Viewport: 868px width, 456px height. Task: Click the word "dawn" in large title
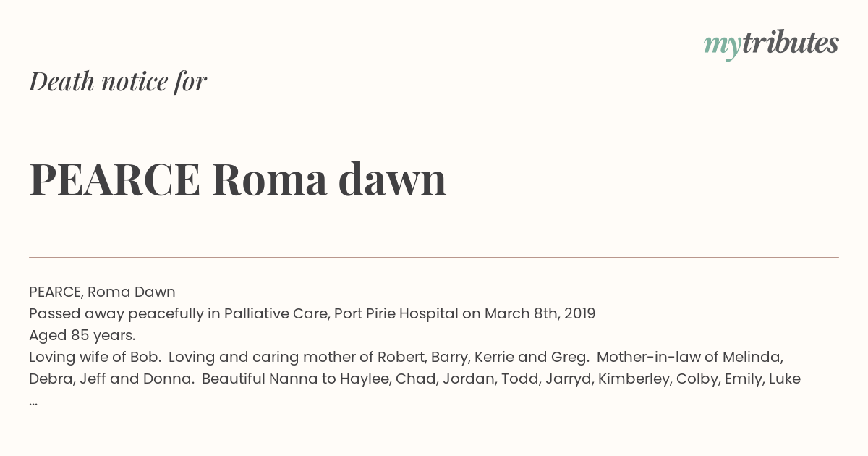tap(392, 180)
